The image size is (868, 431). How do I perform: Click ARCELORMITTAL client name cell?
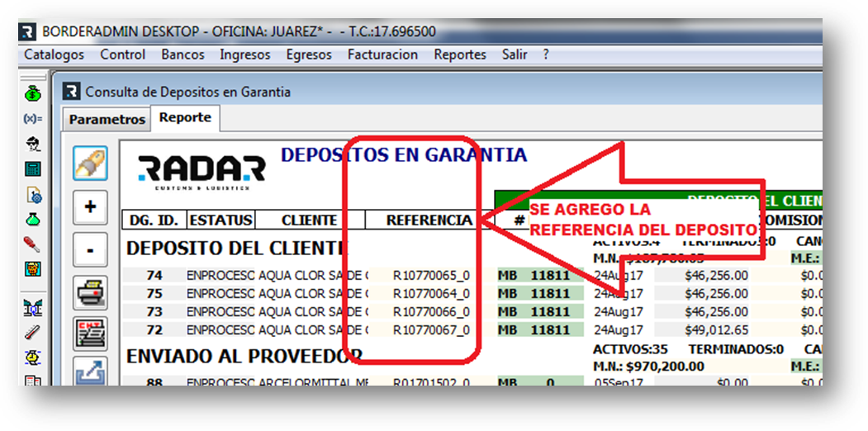tap(313, 381)
